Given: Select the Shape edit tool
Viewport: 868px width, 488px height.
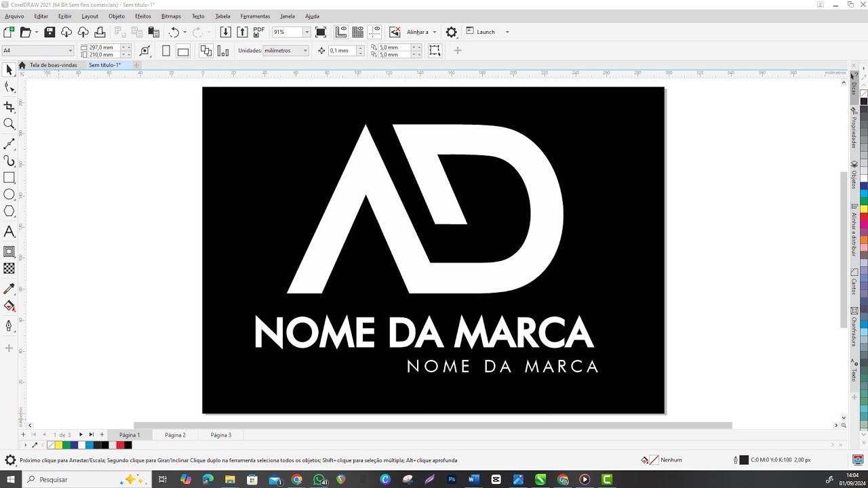Looking at the screenshot, I should click(x=9, y=87).
